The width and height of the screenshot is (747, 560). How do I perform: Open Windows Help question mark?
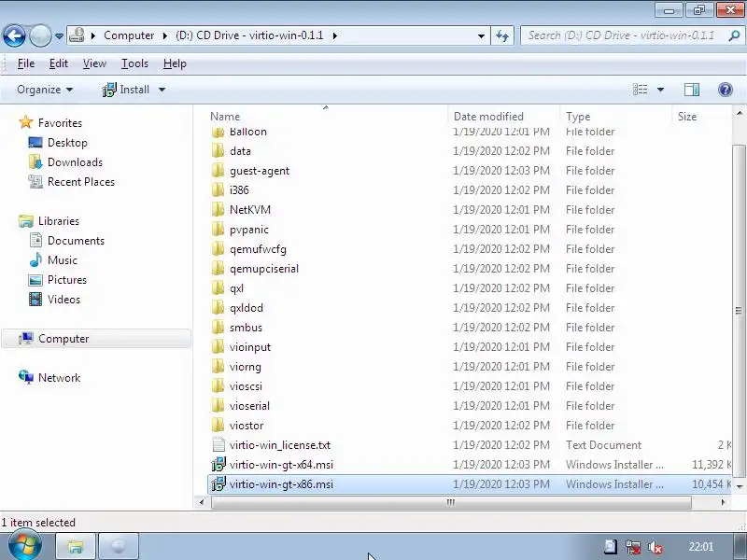(726, 90)
